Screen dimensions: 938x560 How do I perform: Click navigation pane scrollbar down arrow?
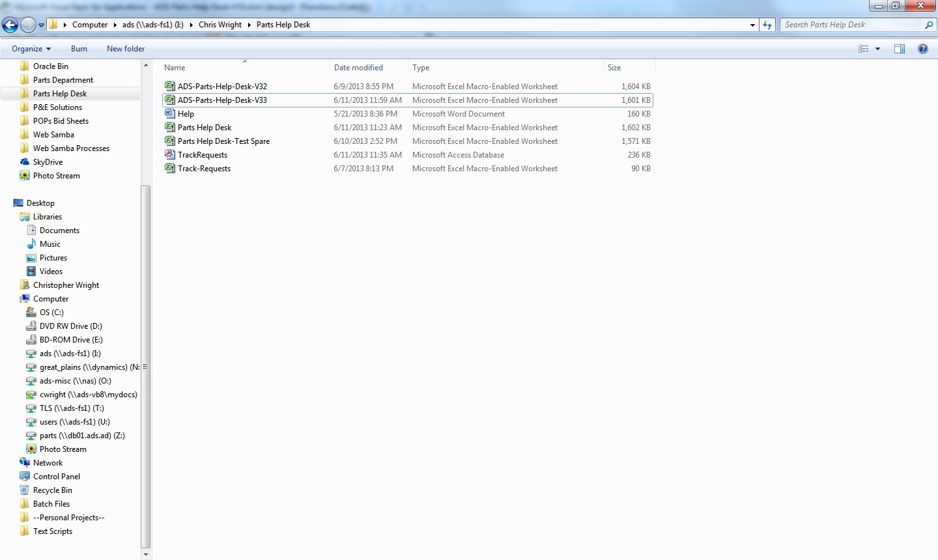point(146,554)
